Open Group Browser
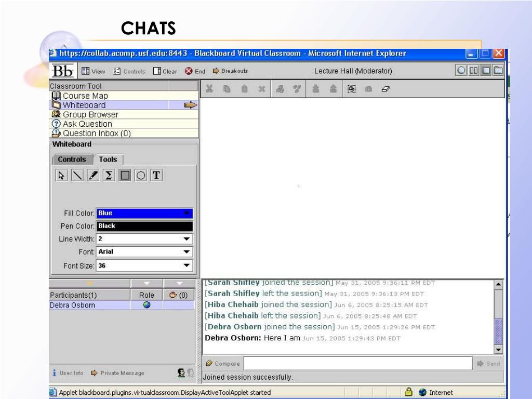 pos(124,115)
